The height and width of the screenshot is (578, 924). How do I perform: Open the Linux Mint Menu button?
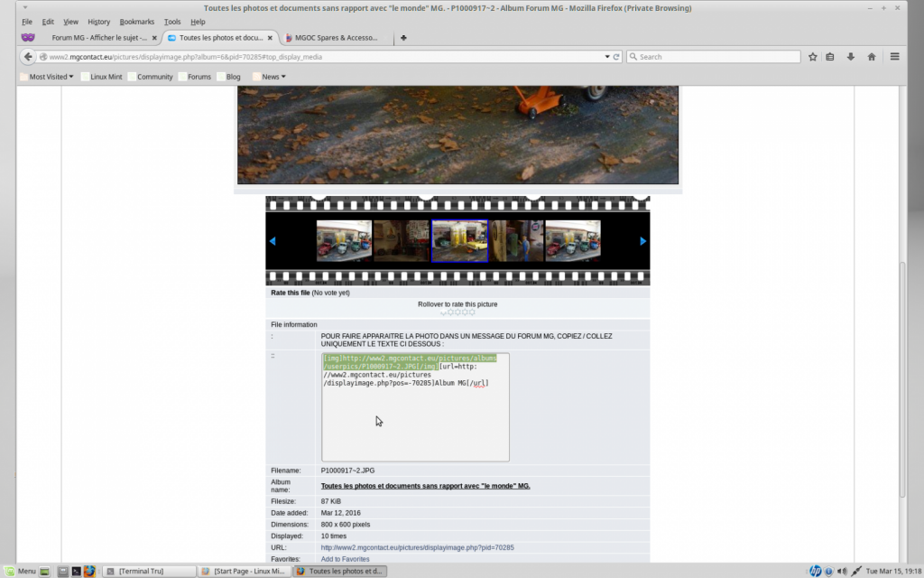point(21,571)
